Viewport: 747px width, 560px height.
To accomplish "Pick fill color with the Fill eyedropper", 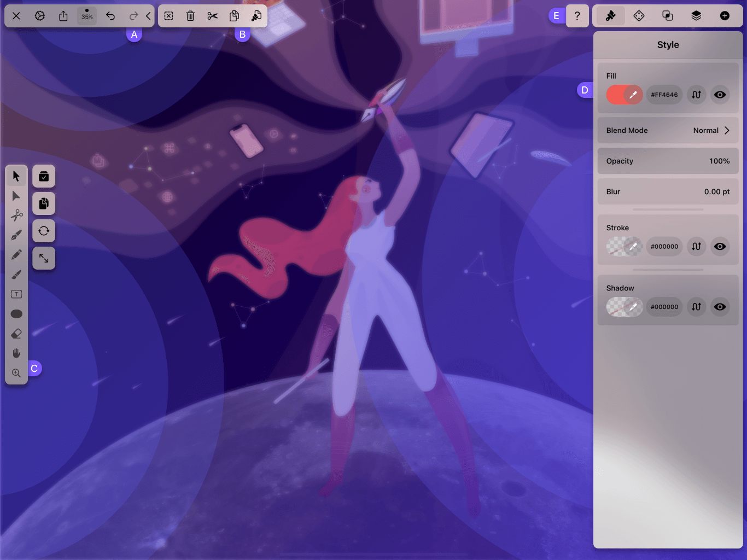I will point(633,95).
